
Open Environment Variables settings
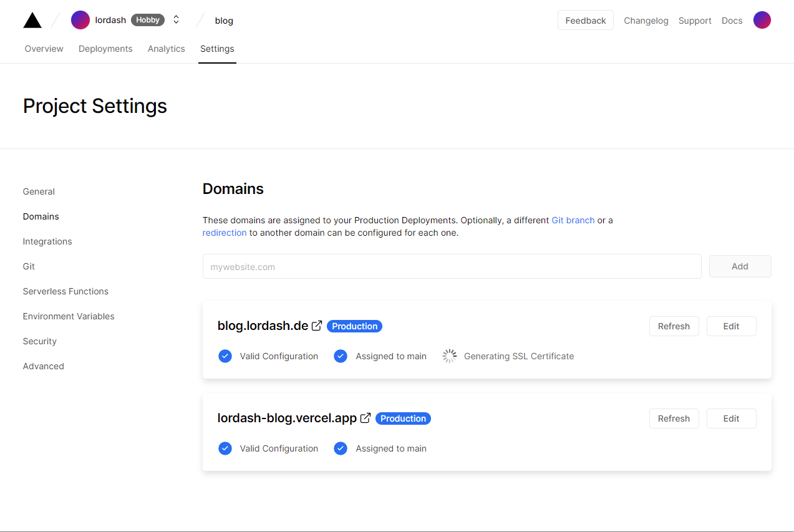point(69,316)
